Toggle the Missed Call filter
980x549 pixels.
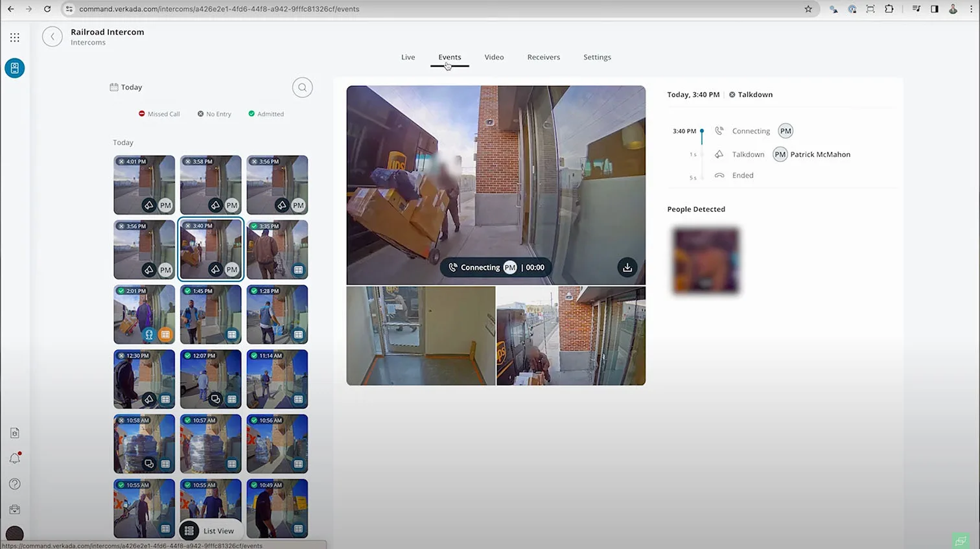[159, 114]
